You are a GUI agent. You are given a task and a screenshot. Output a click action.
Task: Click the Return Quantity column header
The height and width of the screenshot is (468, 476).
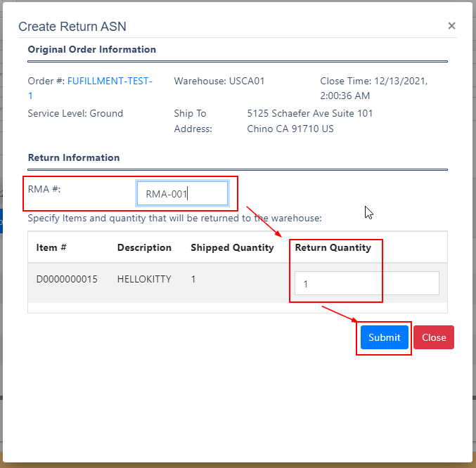point(333,247)
